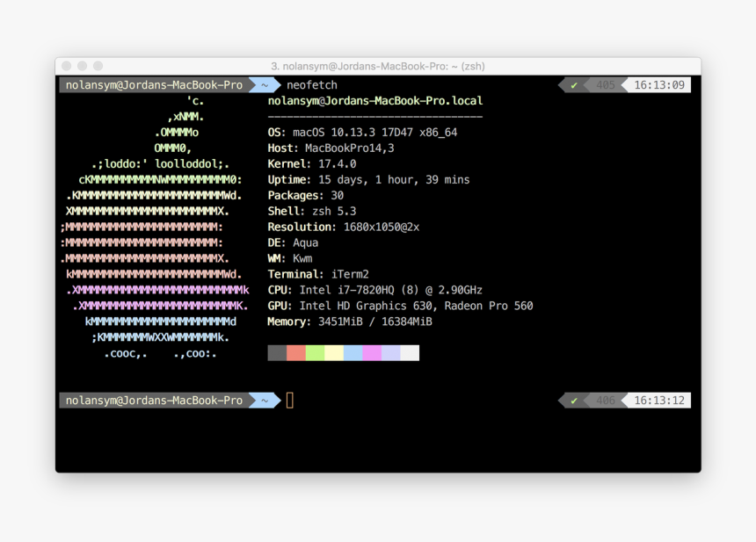Screen dimensions: 756x542
Task: Click the green checkmark next to 406
Action: pyautogui.click(x=574, y=401)
